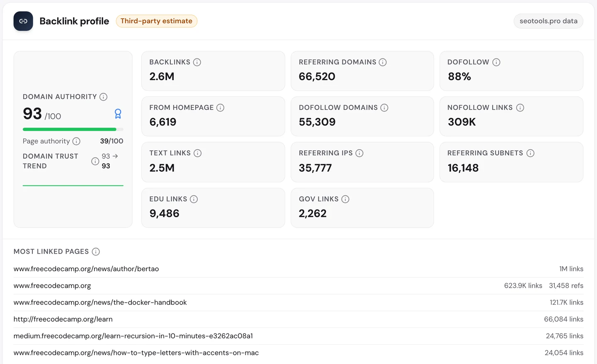Click the 623.9K links count
Screen dimensions: 597x364
[x=523, y=286]
